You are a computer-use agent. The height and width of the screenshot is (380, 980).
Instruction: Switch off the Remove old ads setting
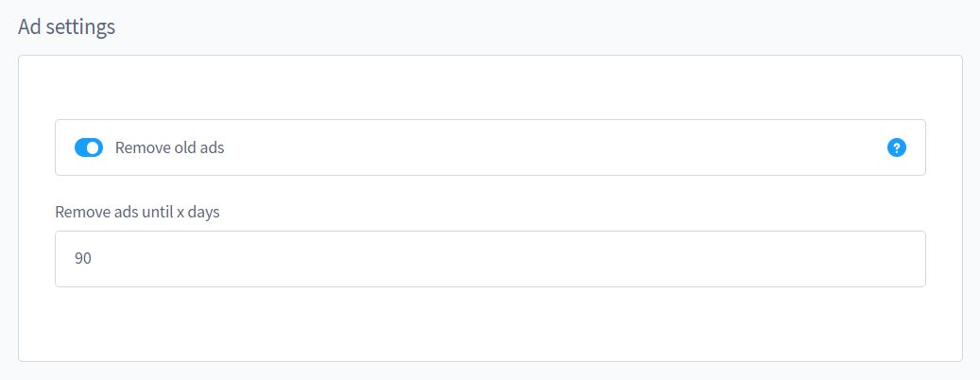click(89, 147)
